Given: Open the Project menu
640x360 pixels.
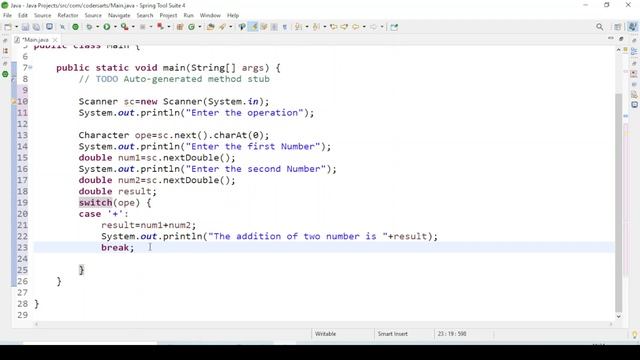Looking at the screenshot, I should pos(168,16).
